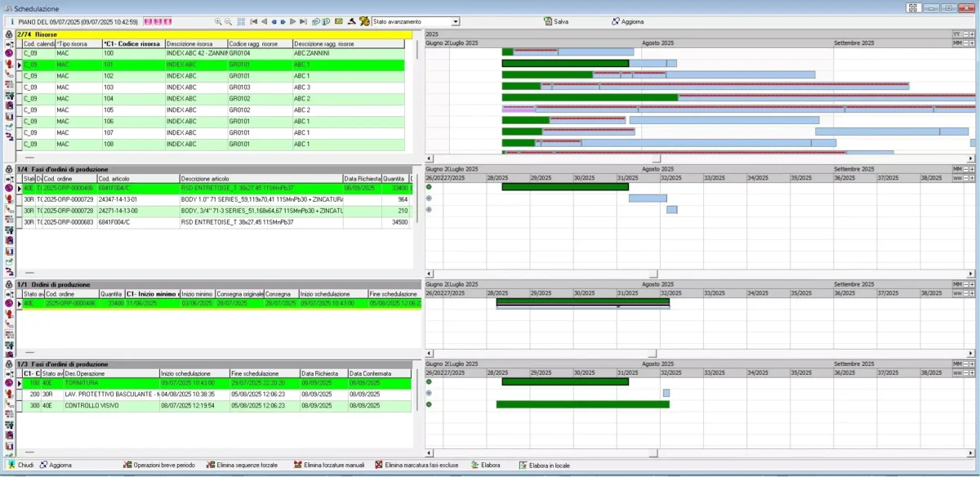980x477 pixels.
Task: Collapse the MM timeline scale with minus
Action: 964,43
